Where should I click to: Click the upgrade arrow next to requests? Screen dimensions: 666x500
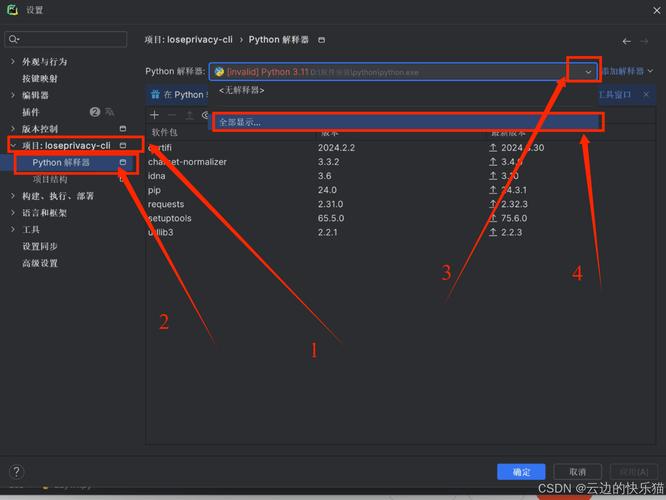pyautogui.click(x=493, y=204)
